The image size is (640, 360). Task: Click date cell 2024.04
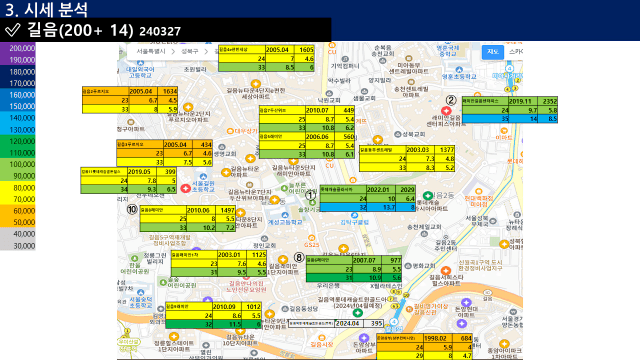pyautogui.click(x=348, y=323)
